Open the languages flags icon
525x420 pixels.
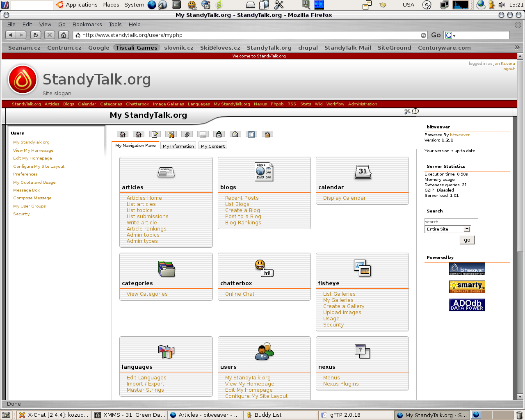pyautogui.click(x=167, y=352)
